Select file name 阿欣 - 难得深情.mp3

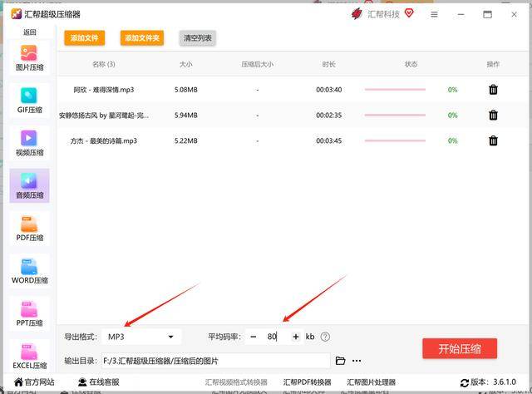tap(104, 90)
